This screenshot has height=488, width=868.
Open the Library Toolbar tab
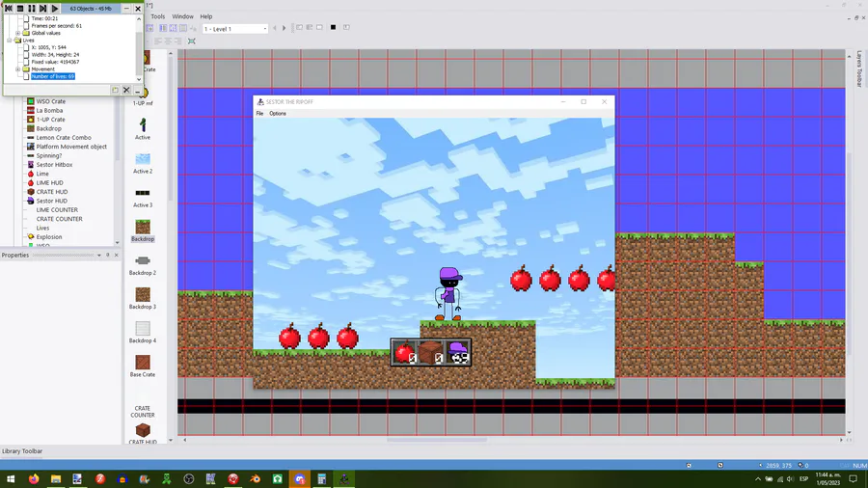(22, 451)
